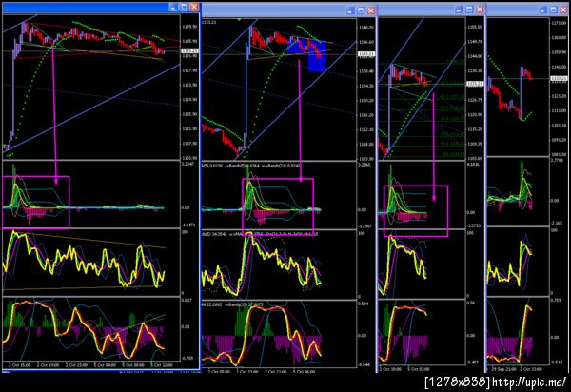Click the 1144.00 price scale label
This screenshot has width=571, height=392.
(475, 56)
